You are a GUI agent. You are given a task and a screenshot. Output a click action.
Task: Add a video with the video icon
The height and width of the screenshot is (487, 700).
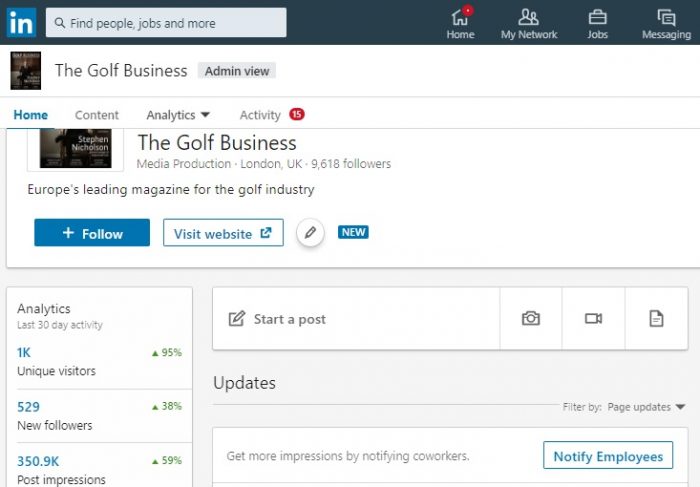[593, 319]
